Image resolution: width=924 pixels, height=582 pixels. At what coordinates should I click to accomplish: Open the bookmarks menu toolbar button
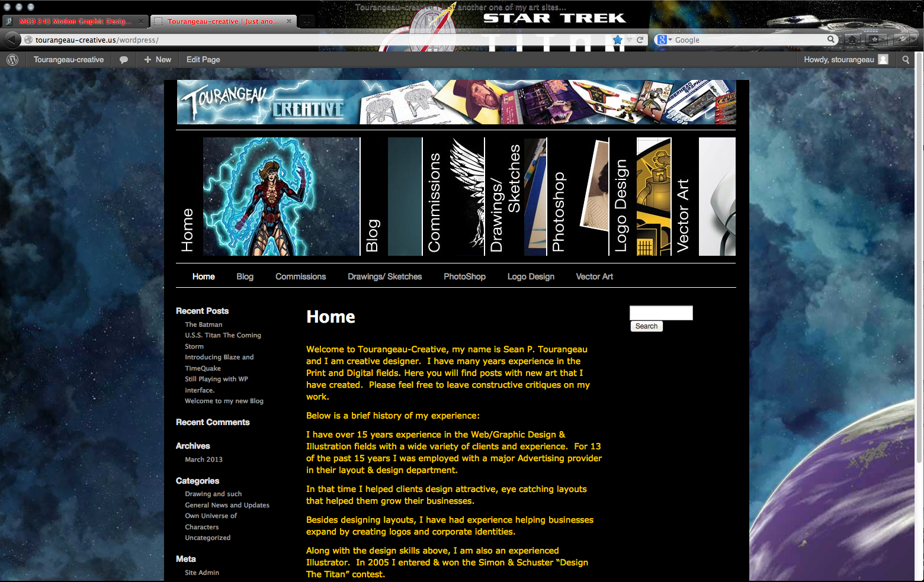(x=875, y=40)
